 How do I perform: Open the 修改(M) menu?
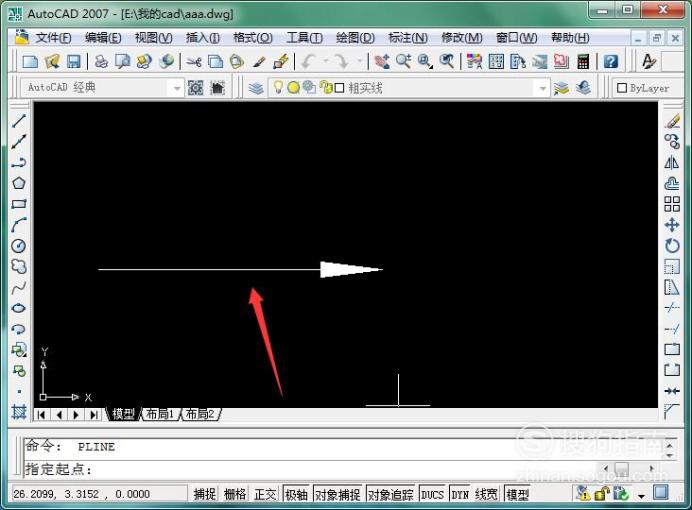tap(462, 38)
